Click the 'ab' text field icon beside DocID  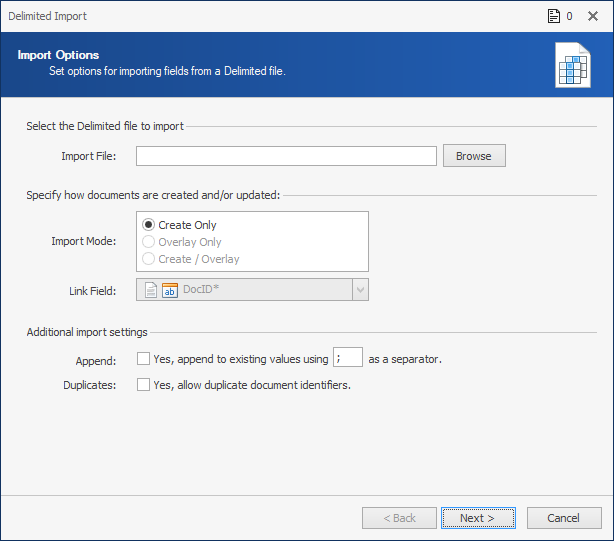tap(170, 290)
